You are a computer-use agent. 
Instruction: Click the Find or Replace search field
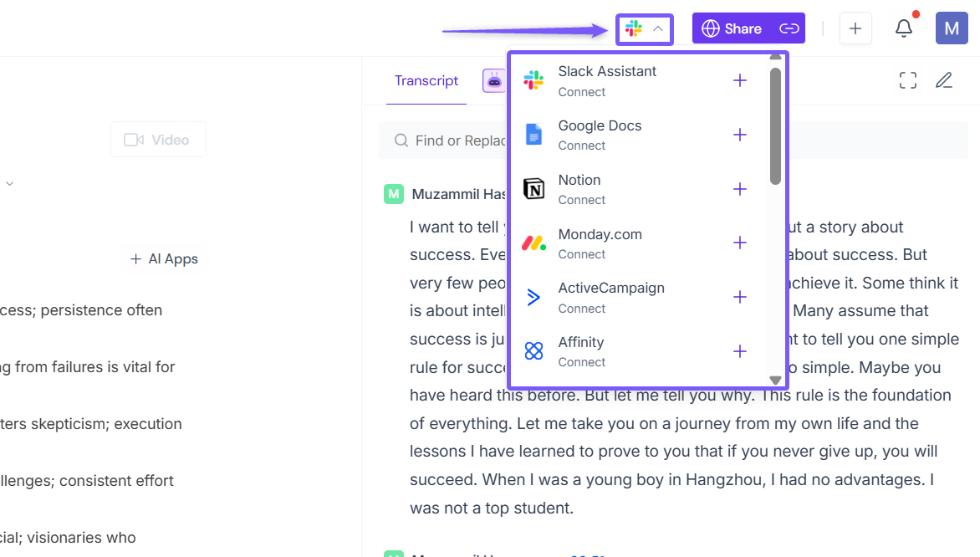point(452,141)
